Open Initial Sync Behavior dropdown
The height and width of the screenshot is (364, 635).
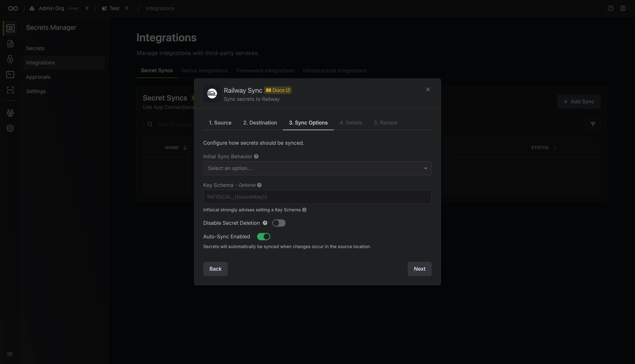[317, 168]
